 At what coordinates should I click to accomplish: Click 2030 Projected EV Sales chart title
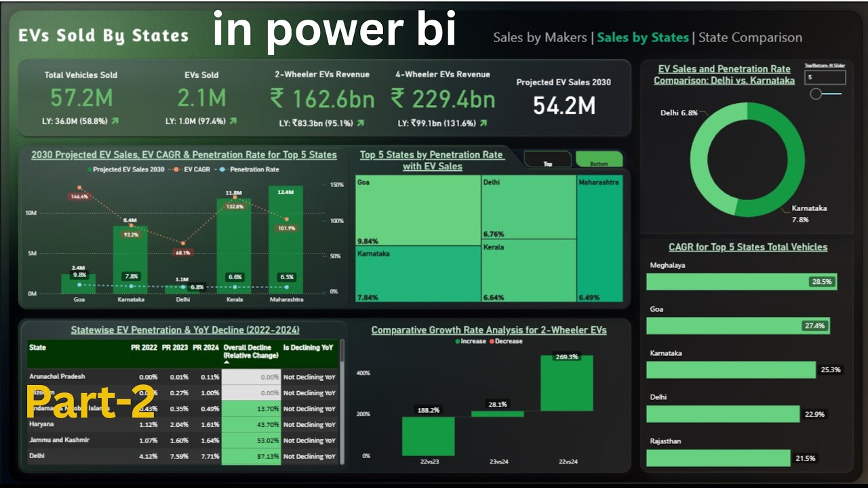(184, 155)
